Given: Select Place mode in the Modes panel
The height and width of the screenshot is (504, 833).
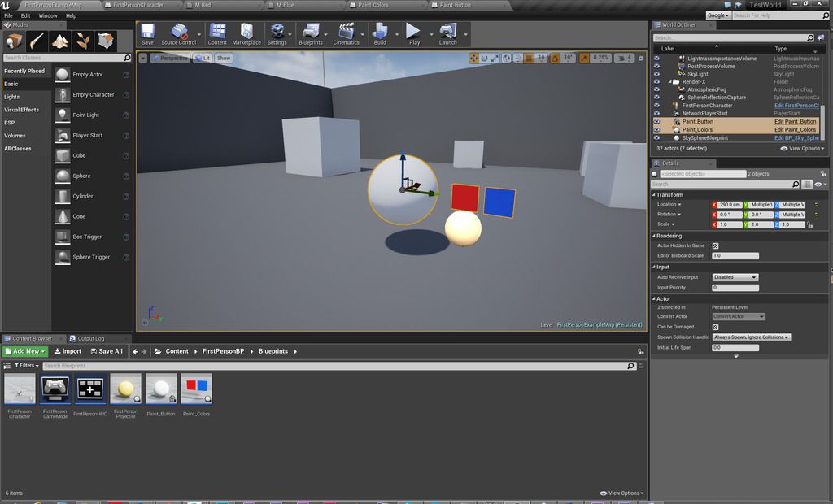Looking at the screenshot, I should pos(14,41).
